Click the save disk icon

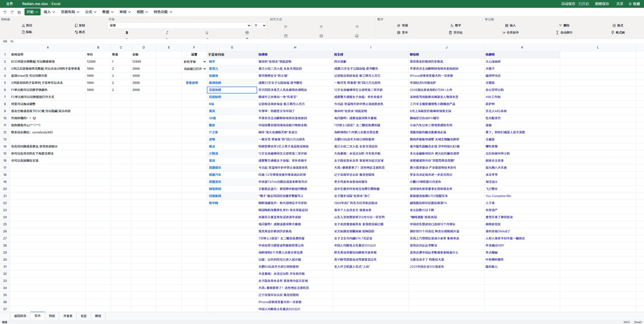click(x=19, y=12)
